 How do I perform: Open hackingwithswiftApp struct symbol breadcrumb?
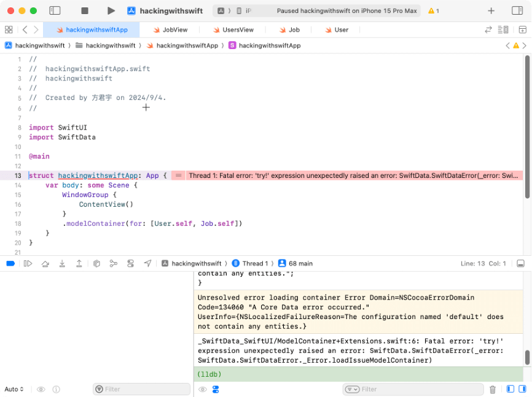[x=265, y=45]
